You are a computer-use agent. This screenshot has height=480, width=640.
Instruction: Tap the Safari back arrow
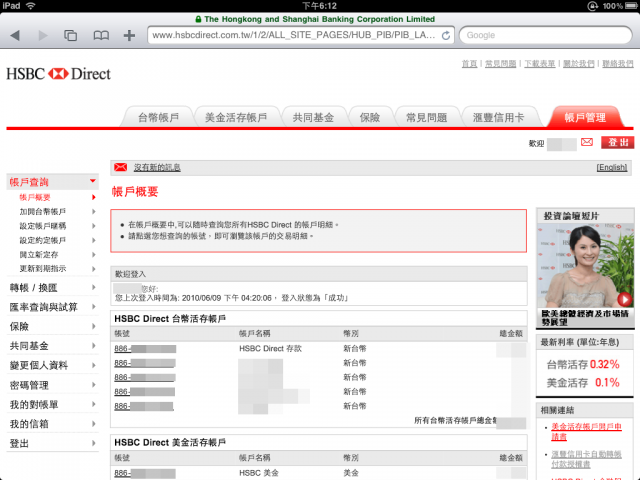pos(15,36)
